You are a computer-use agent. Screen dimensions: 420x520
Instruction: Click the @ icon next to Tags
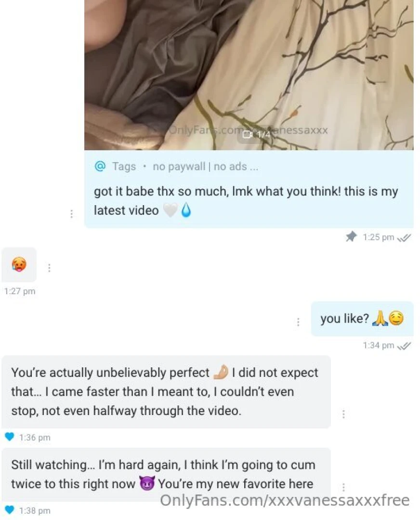(100, 167)
